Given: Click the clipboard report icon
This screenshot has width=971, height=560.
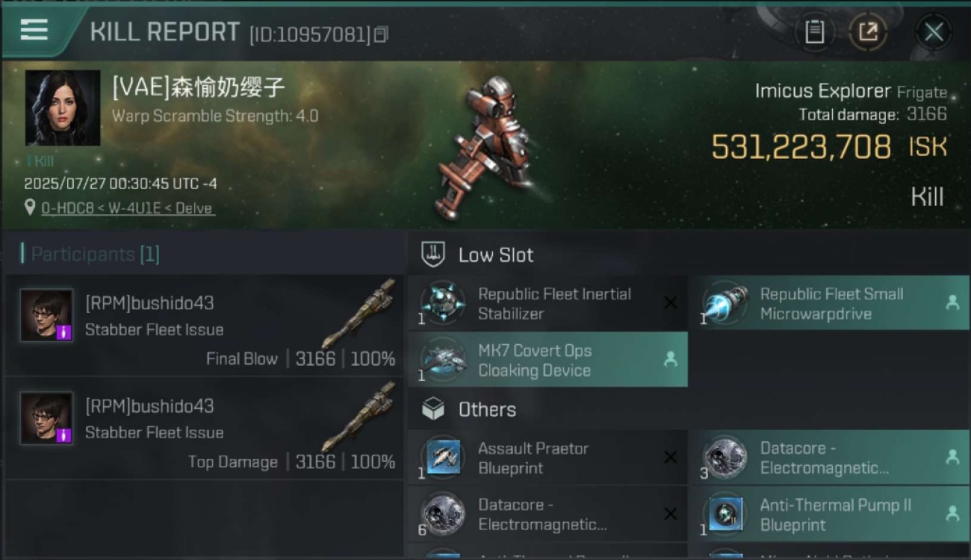Looking at the screenshot, I should pyautogui.click(x=814, y=32).
